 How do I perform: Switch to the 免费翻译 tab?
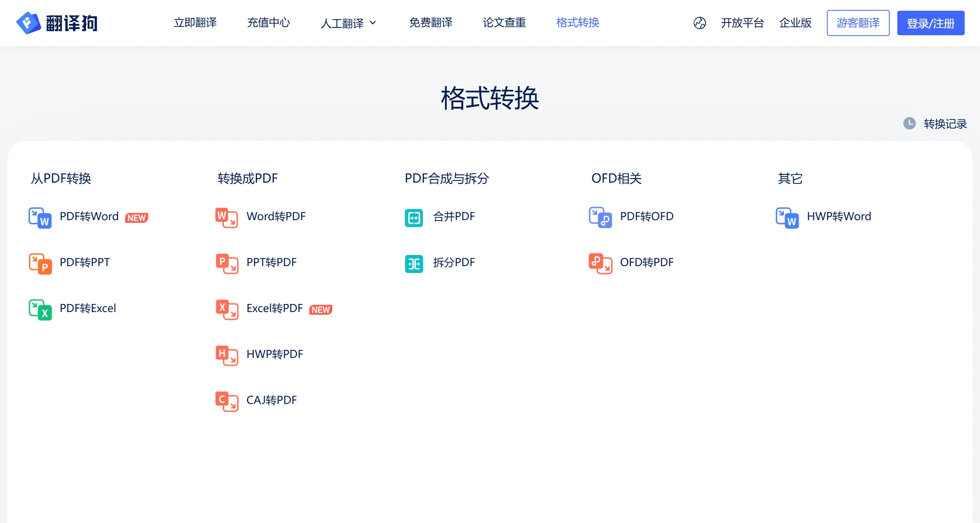pos(431,23)
